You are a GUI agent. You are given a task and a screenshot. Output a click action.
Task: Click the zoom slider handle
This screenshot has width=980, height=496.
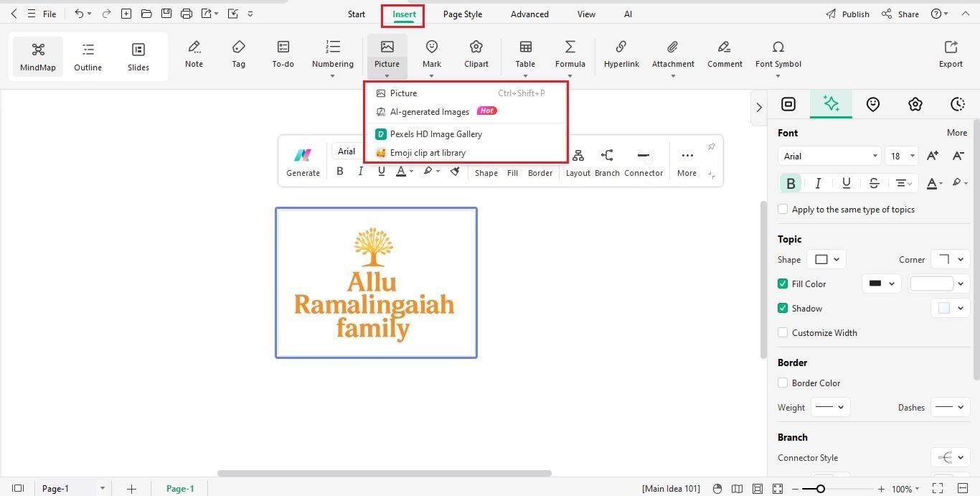tap(820, 489)
